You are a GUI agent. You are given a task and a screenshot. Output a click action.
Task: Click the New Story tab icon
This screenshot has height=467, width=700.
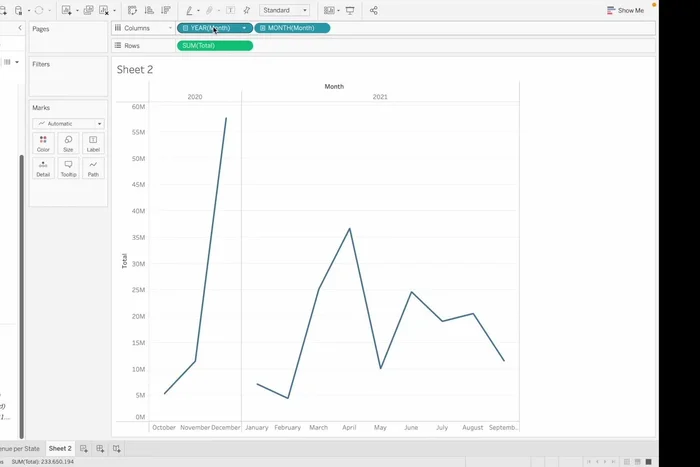pyautogui.click(x=117, y=449)
